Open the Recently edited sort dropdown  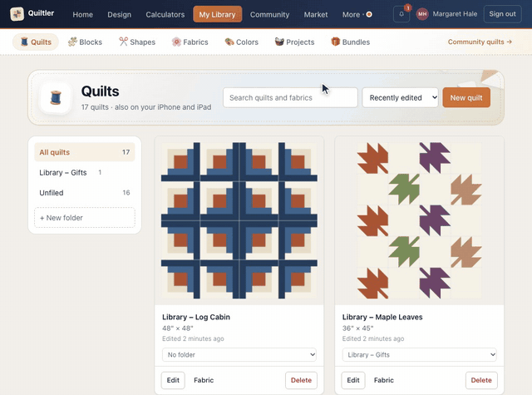tap(400, 98)
